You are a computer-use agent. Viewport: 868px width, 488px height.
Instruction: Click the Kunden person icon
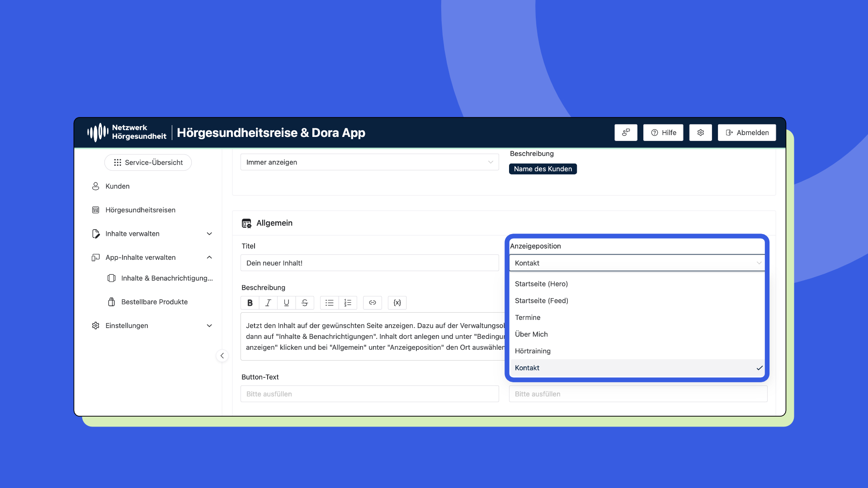point(95,186)
